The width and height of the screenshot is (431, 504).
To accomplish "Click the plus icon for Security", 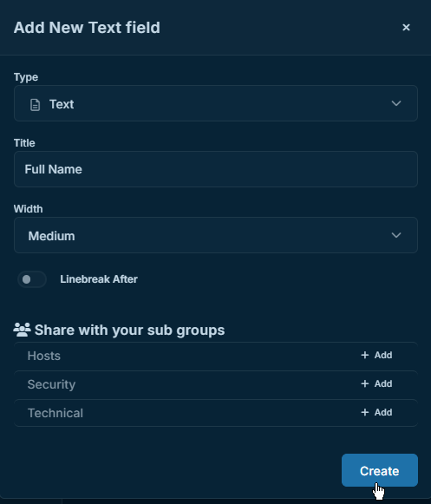I will click(365, 383).
